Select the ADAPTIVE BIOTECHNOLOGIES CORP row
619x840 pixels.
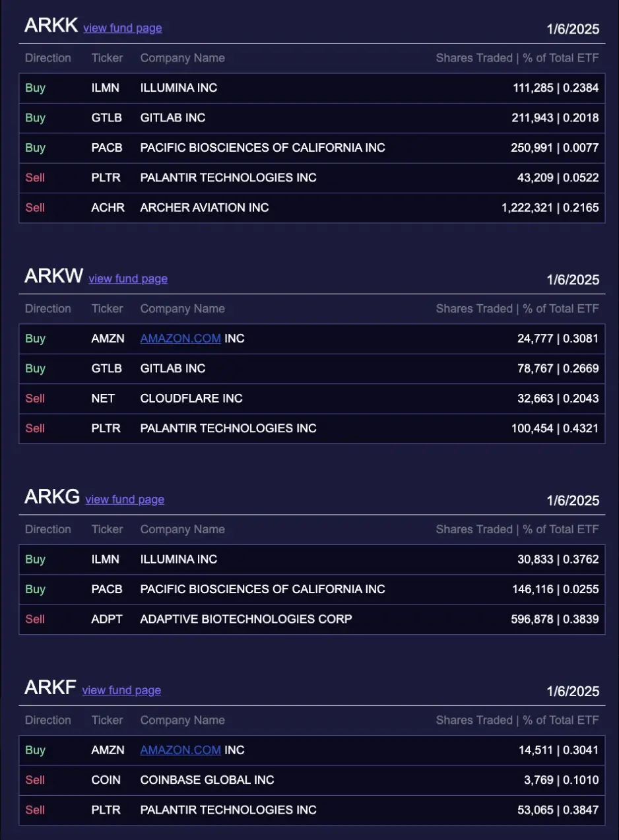310,619
